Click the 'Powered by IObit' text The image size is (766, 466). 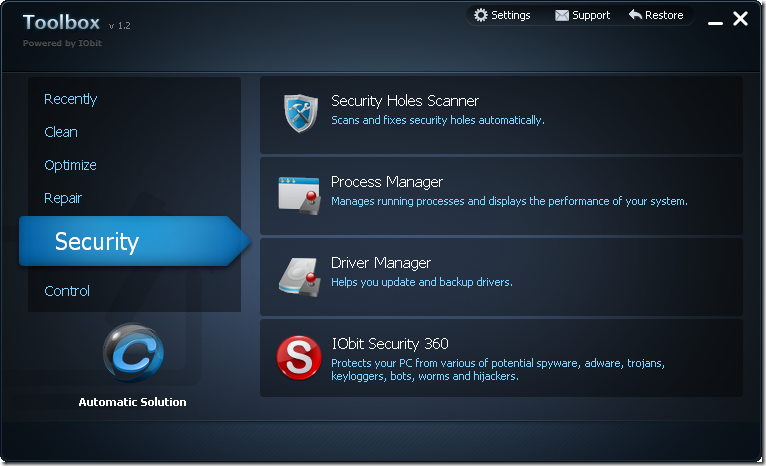click(62, 43)
